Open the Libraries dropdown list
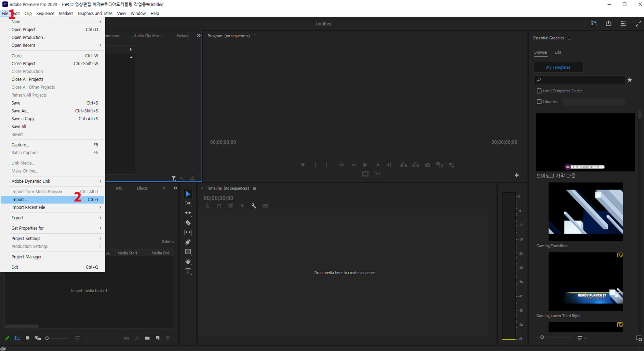 [x=594, y=102]
